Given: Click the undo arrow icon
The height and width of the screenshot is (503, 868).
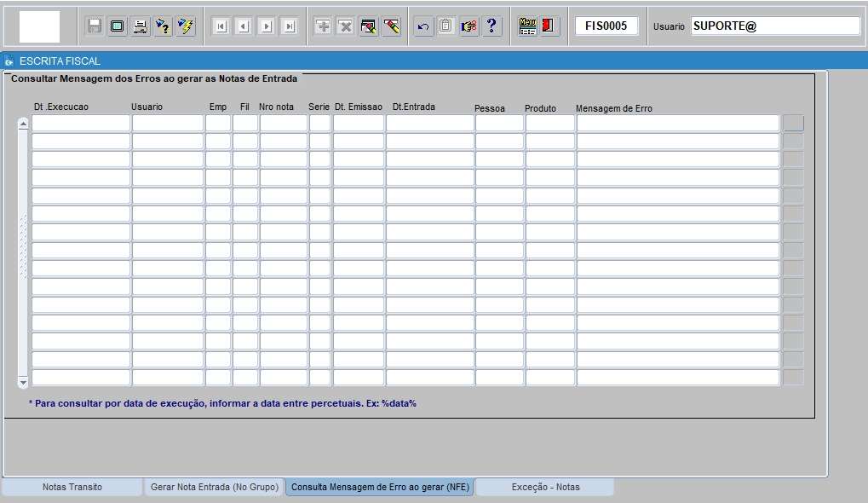Looking at the screenshot, I should click(x=423, y=26).
